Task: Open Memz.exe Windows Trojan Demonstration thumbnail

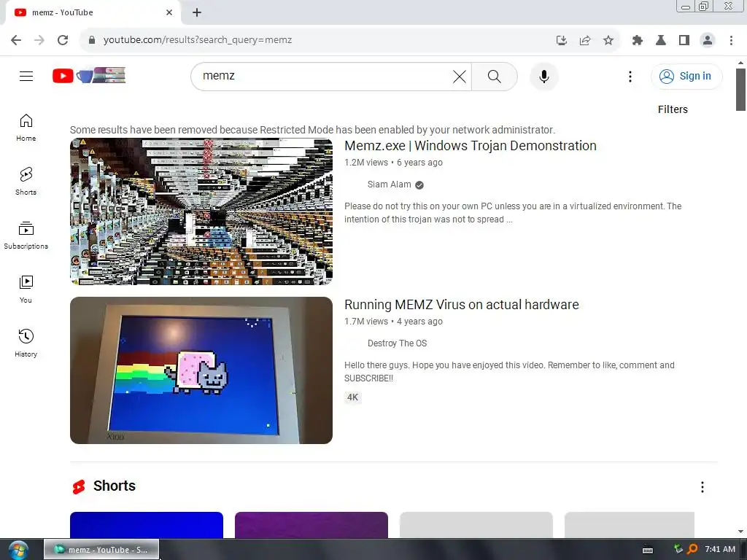Action: [x=201, y=211]
